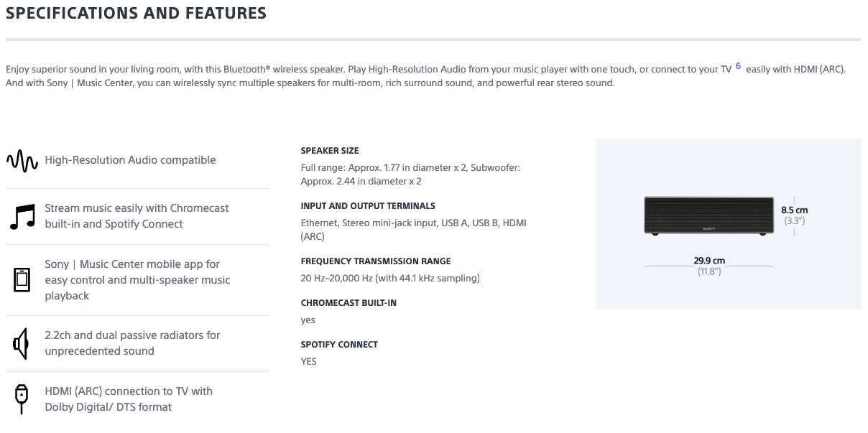Click the Speaker Size spec heading
The image size is (868, 433).
(330, 151)
